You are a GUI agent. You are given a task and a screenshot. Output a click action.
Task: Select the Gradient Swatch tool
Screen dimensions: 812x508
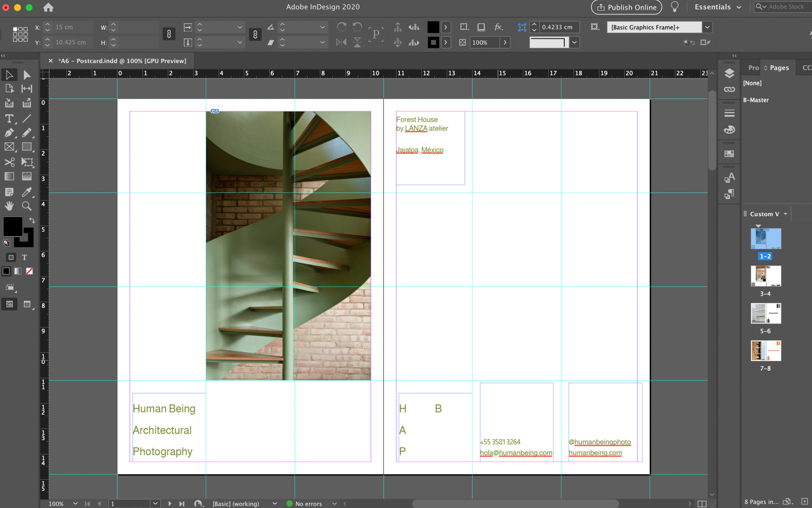click(x=9, y=177)
